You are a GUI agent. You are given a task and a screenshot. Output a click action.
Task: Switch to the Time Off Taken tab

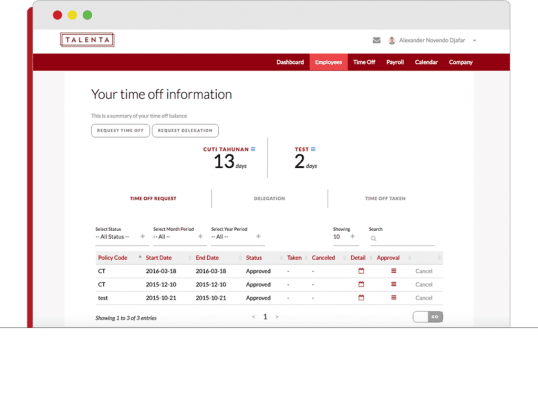[x=385, y=198]
